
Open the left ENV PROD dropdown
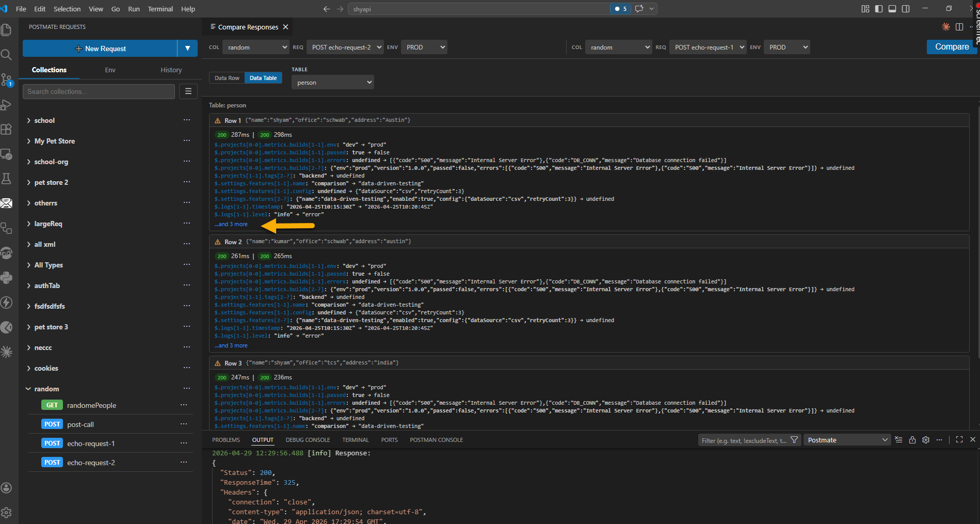424,47
